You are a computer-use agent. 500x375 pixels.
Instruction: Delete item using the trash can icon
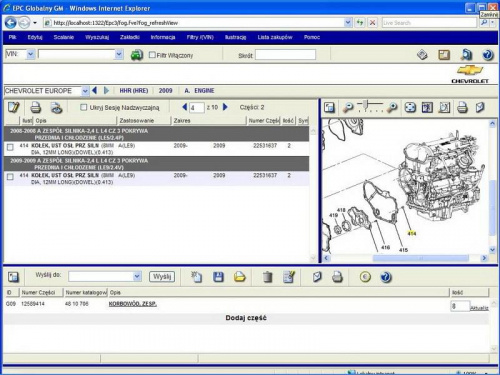point(268,277)
